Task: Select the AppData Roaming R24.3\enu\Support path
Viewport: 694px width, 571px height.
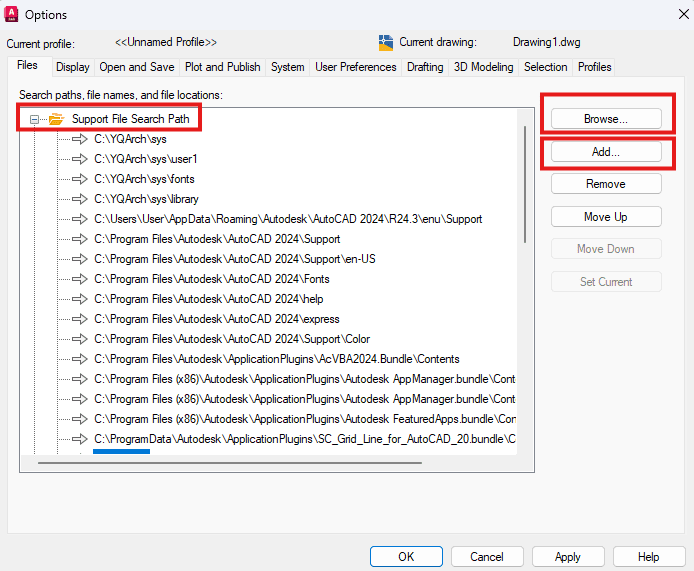Action: [x=288, y=219]
